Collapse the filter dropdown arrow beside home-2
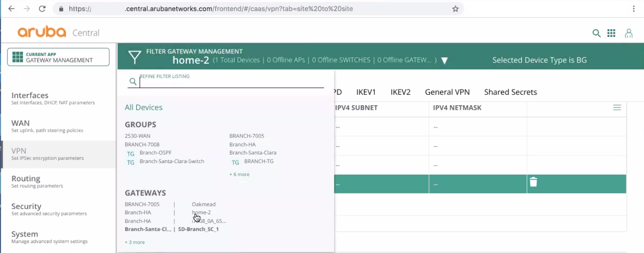The width and height of the screenshot is (644, 253). click(445, 61)
